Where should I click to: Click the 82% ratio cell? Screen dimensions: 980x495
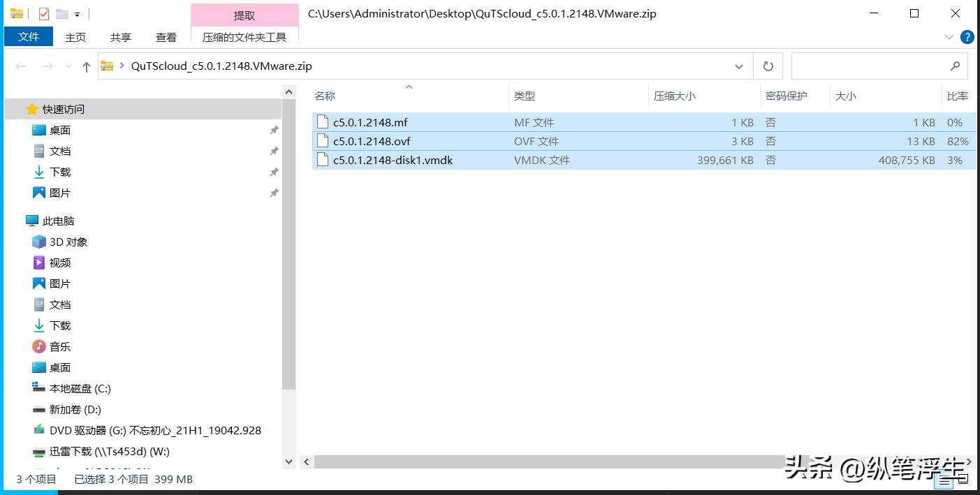pos(958,141)
